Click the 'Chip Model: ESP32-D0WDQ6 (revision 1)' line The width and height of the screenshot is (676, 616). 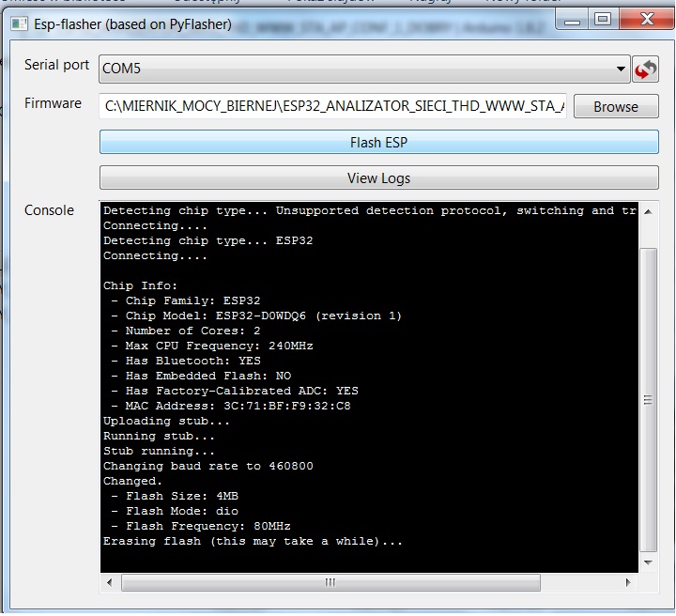pos(256,316)
